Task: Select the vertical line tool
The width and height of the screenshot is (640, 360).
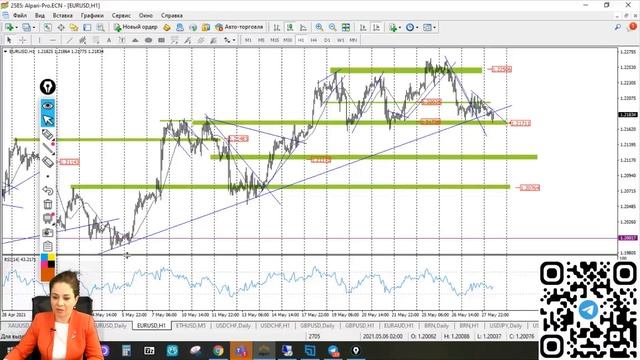Action: 39,40
